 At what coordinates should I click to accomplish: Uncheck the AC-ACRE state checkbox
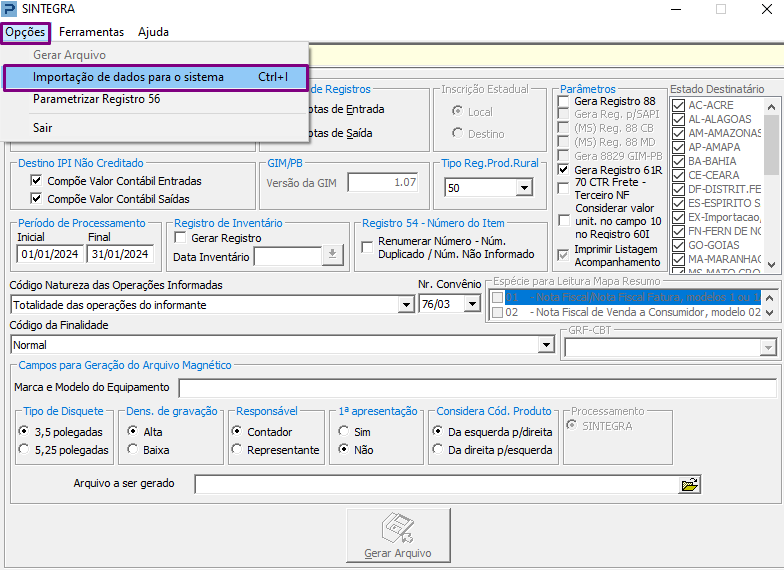(x=678, y=106)
